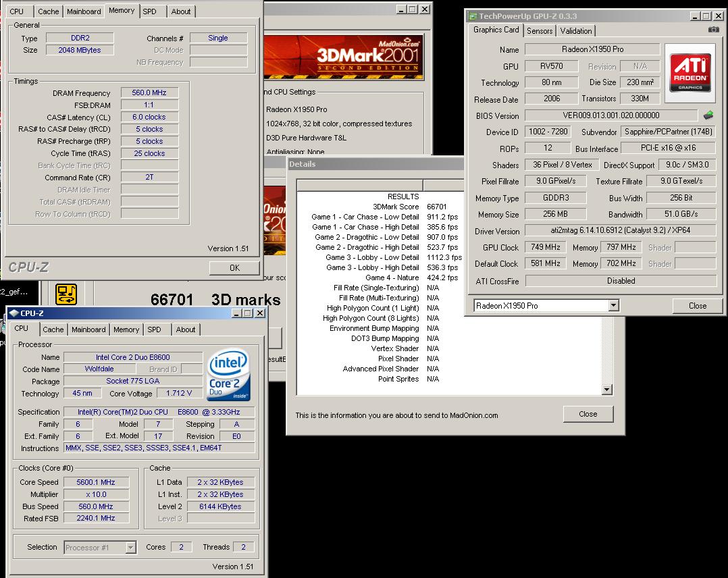Click the BIOS save chip icon in GPU-Z
The width and height of the screenshot is (728, 578).
[x=708, y=115]
